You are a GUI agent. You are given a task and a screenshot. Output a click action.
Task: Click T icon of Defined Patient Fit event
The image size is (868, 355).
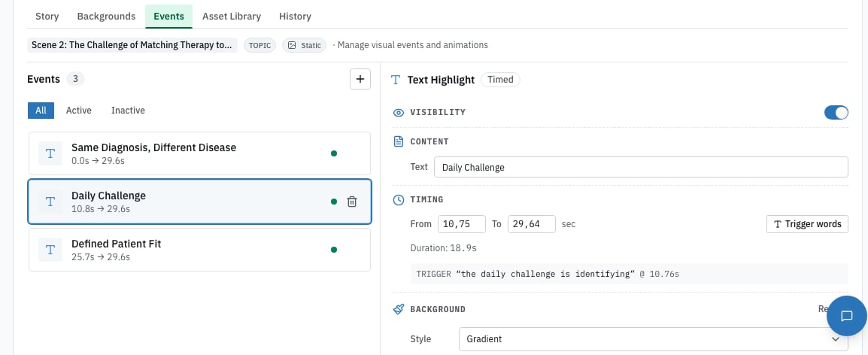(x=50, y=250)
